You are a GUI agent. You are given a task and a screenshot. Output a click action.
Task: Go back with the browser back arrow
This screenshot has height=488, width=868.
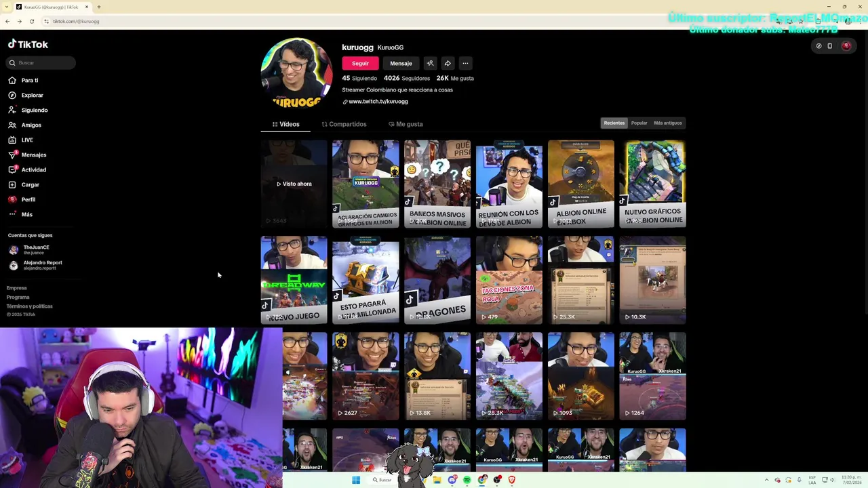(x=7, y=21)
